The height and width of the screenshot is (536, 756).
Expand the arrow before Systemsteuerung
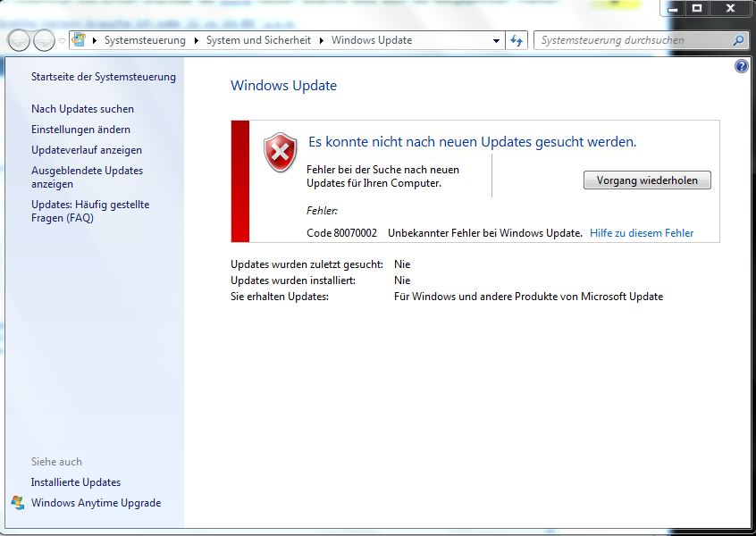coord(95,40)
